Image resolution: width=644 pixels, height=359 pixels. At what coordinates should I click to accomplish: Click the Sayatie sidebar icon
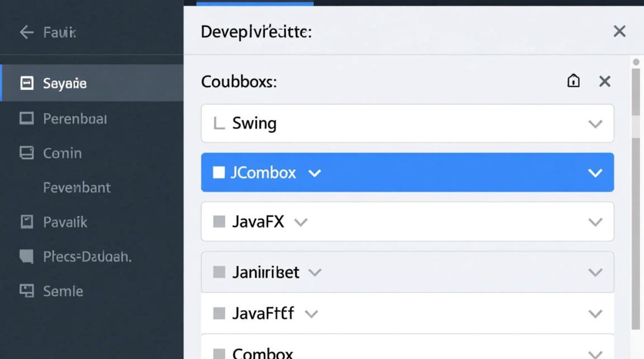(27, 84)
